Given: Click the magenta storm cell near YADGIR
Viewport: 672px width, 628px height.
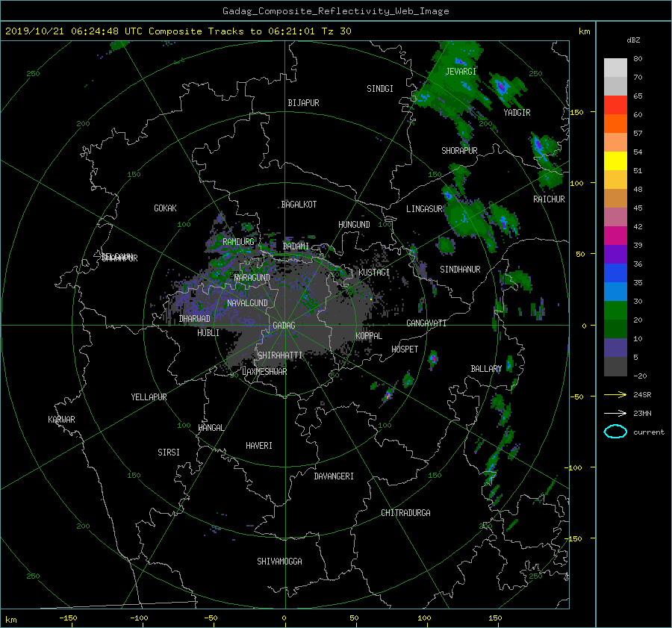Looking at the screenshot, I should pos(501,87).
